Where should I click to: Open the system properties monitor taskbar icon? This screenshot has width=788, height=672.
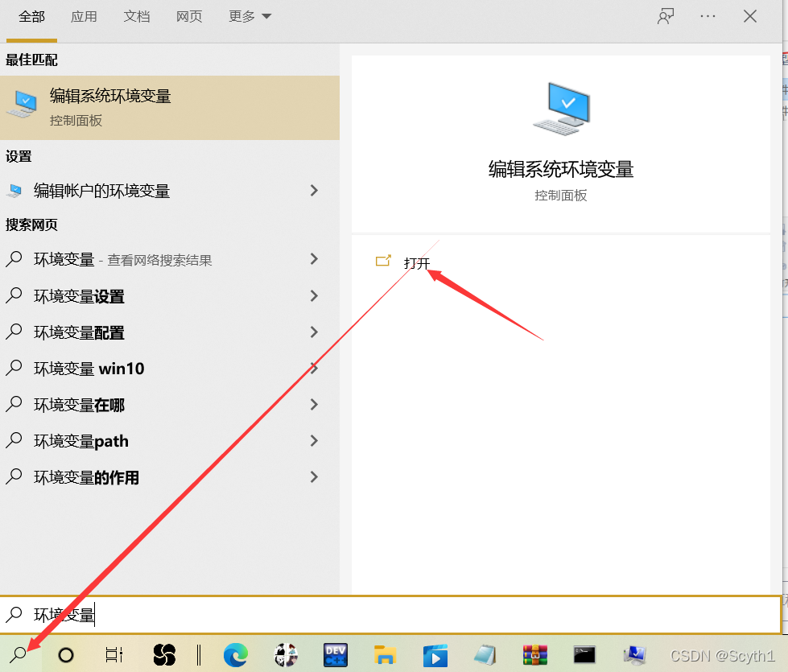click(635, 655)
